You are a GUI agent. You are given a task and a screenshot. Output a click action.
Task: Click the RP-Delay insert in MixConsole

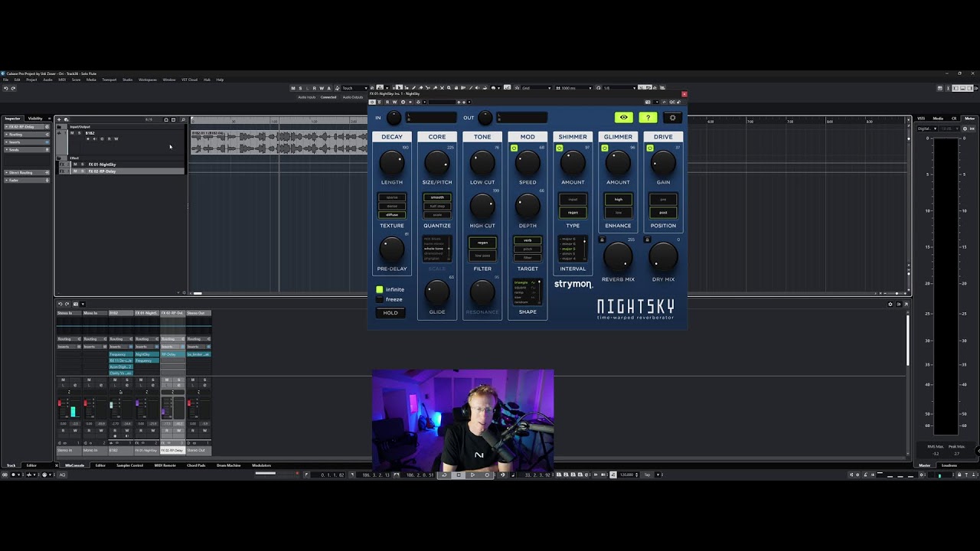172,354
